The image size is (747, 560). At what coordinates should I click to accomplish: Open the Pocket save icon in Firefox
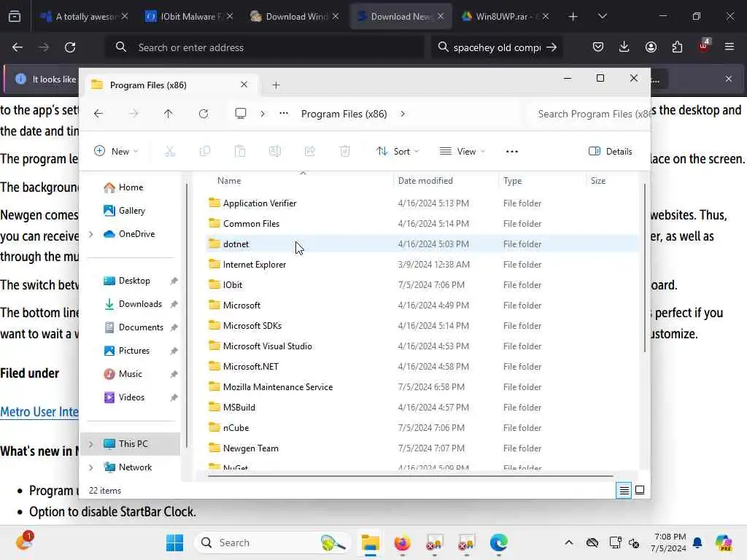coord(598,47)
